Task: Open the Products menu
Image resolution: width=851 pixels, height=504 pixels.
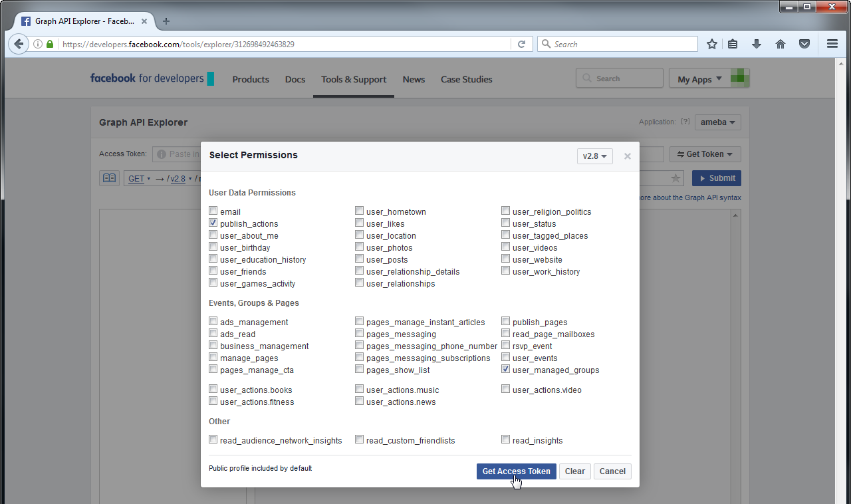Action: (x=251, y=79)
